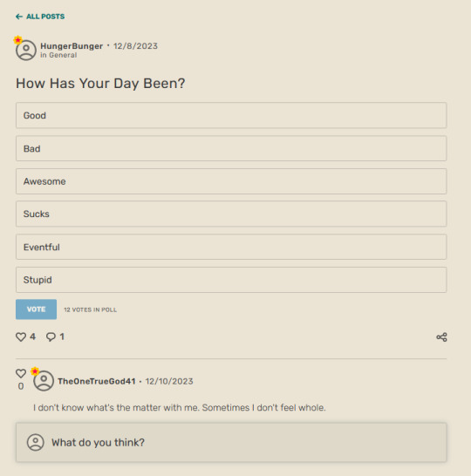
Task: Submit choice with the Vote button
Action: pyautogui.click(x=36, y=309)
